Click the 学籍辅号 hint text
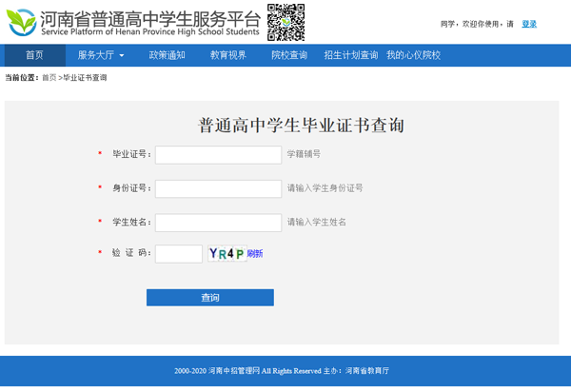Screen dimensions: 571x392 point(304,154)
